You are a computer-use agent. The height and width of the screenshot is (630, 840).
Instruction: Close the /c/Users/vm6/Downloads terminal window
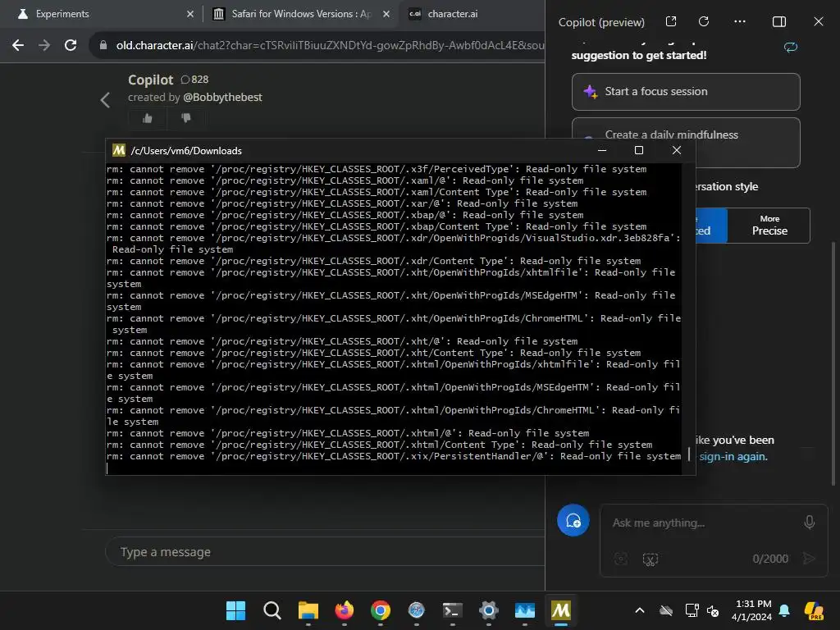[x=677, y=151]
